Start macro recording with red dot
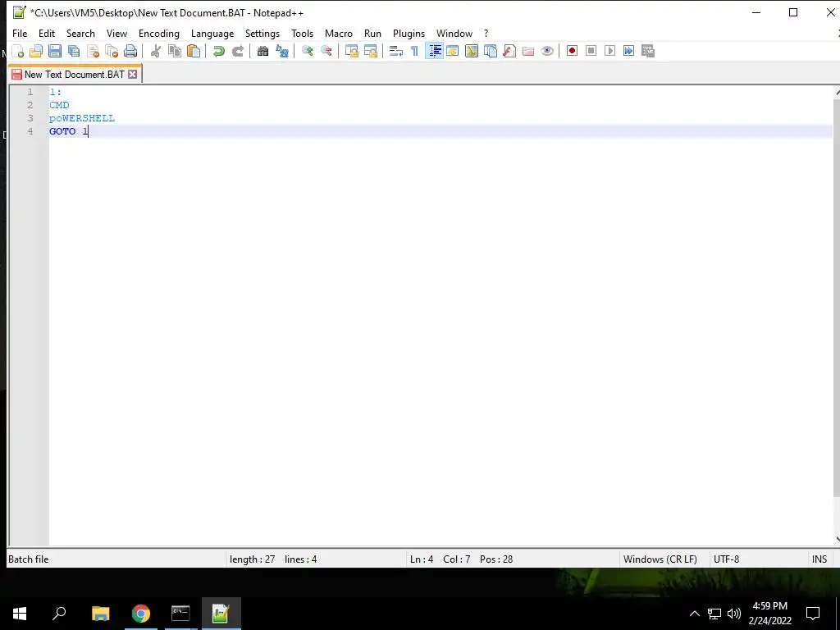The image size is (840, 630). 572,51
